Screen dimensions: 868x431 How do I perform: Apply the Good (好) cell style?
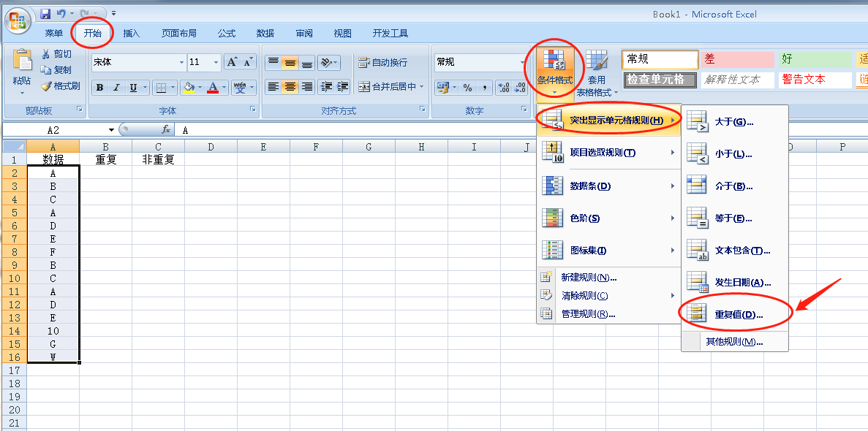pyautogui.click(x=815, y=59)
